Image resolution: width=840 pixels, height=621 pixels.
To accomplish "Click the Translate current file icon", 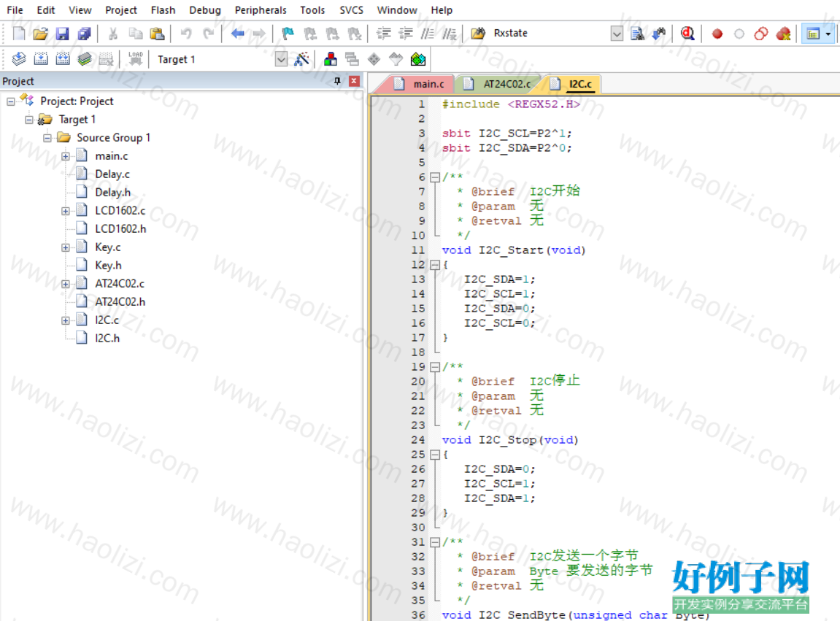I will [x=19, y=59].
